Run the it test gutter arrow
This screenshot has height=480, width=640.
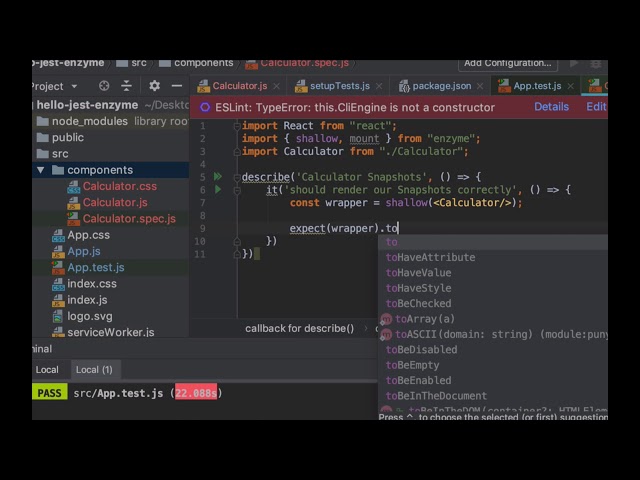pos(218,189)
